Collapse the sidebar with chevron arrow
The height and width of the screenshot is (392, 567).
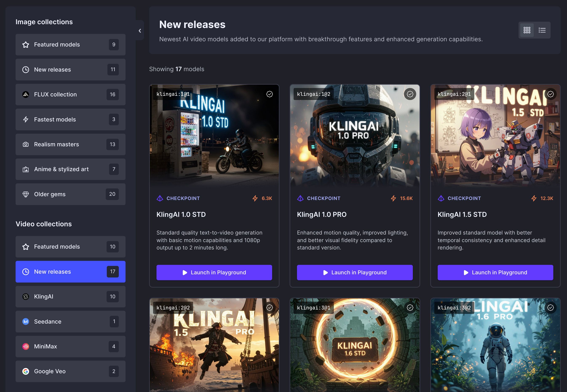tap(140, 31)
